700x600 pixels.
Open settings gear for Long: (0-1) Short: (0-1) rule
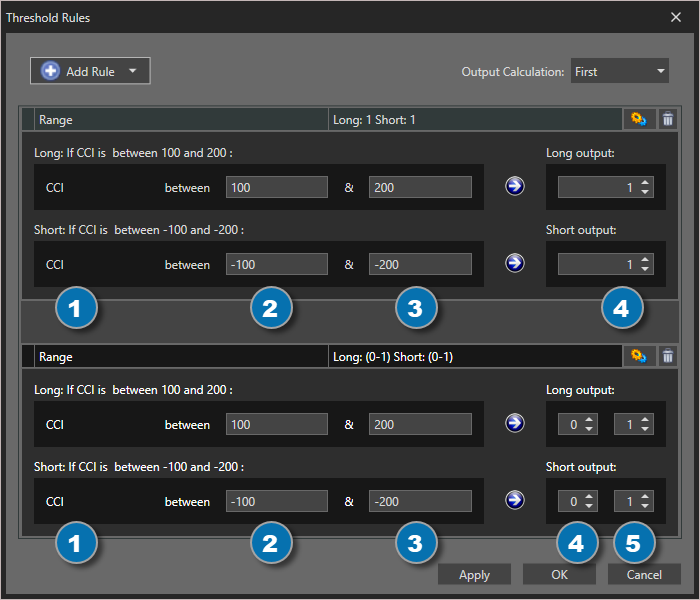coord(639,356)
